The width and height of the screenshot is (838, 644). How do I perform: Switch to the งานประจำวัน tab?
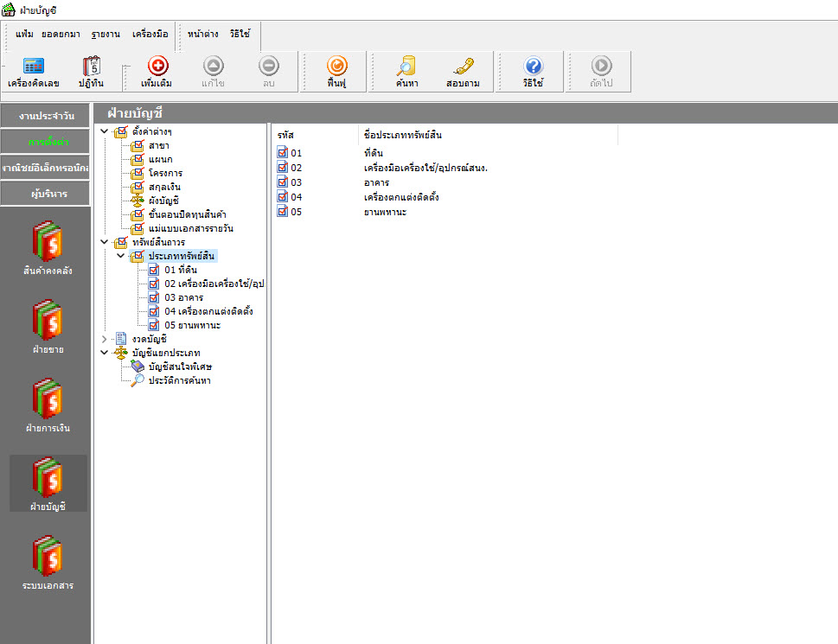(x=45, y=116)
